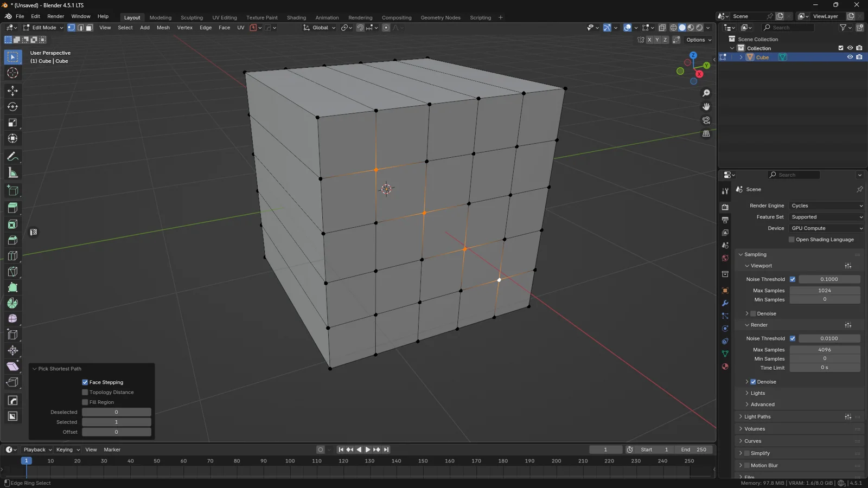The image size is (868, 488).
Task: Open the Mesh menu
Action: pos(163,28)
